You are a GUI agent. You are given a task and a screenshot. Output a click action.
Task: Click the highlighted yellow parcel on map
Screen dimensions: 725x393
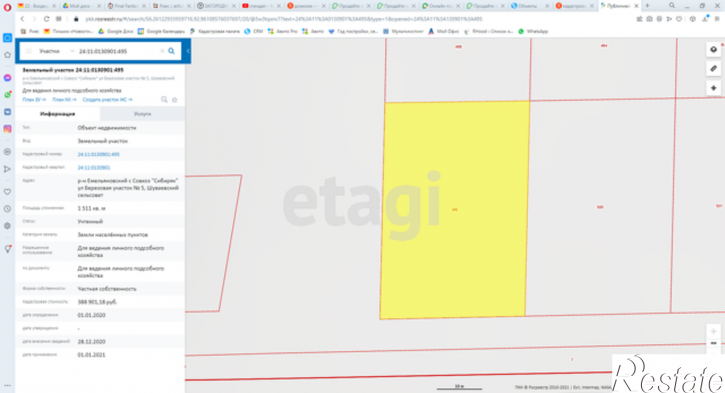pos(455,209)
